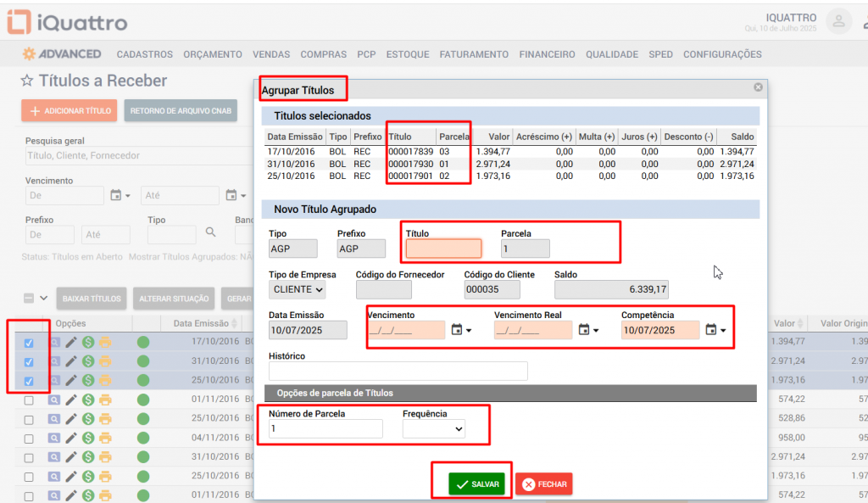Click the view magnifier icon in the 04/11/2016 row
The width and height of the screenshot is (868, 503).
53,439
